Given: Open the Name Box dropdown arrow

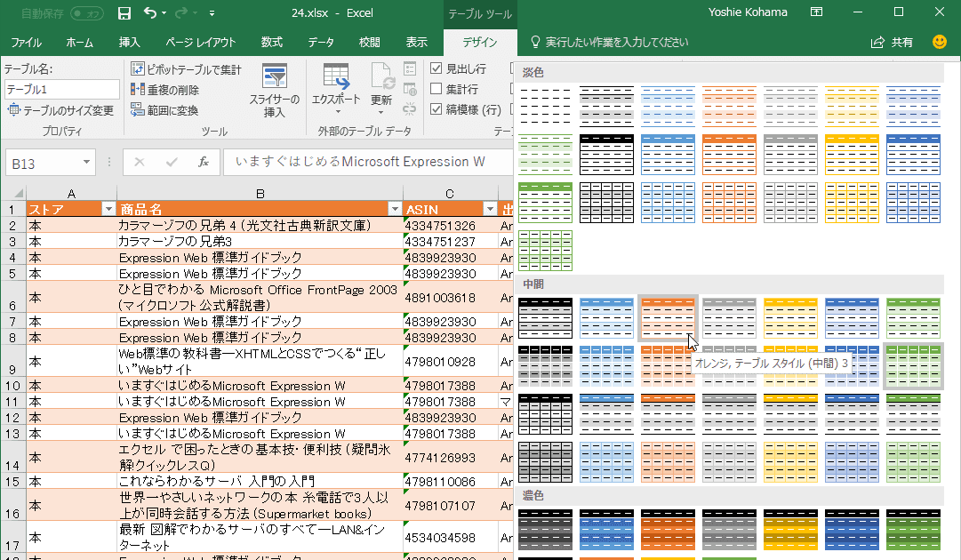Looking at the screenshot, I should click(86, 163).
